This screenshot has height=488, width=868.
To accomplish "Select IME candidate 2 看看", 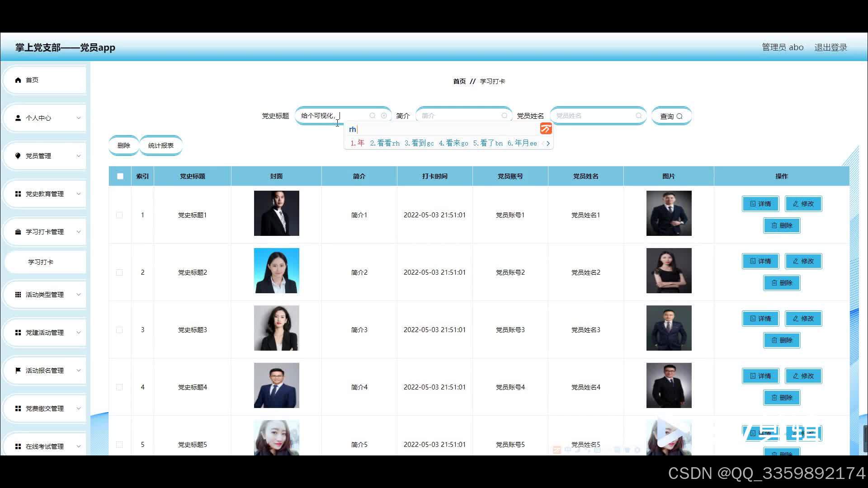I will tap(385, 143).
